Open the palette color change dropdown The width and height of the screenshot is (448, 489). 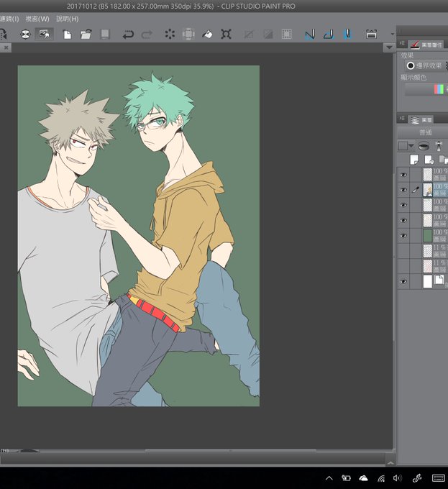coord(406,146)
